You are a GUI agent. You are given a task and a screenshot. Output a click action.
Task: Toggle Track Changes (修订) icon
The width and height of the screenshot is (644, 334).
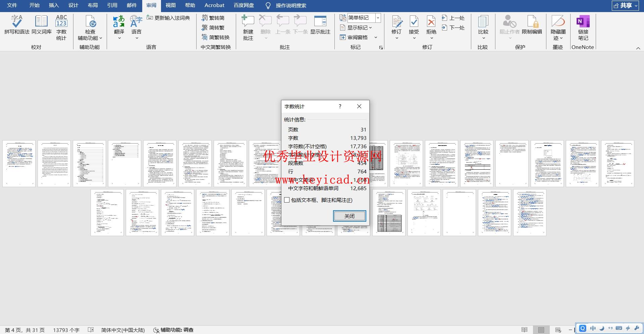396,21
